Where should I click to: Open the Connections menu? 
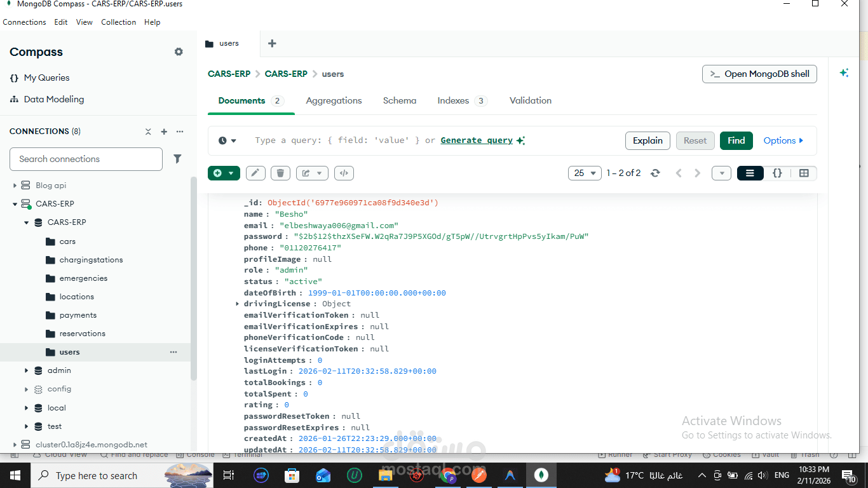point(24,22)
